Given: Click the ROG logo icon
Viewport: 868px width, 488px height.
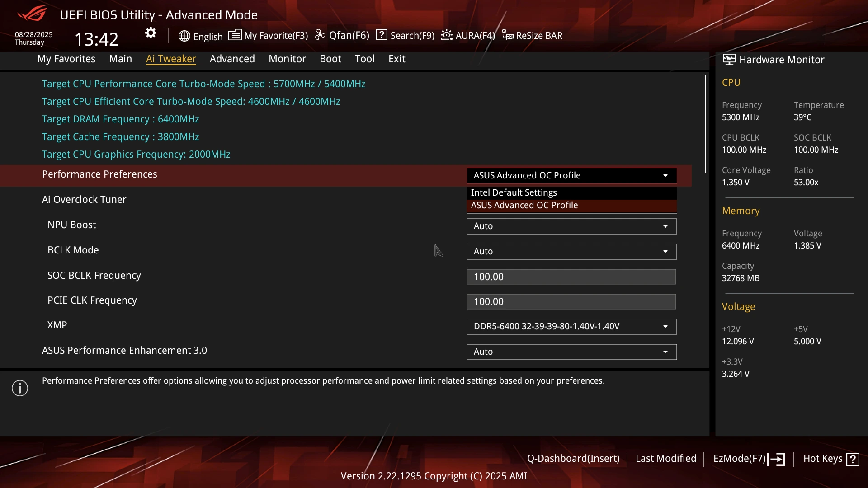Looking at the screenshot, I should coord(32,14).
